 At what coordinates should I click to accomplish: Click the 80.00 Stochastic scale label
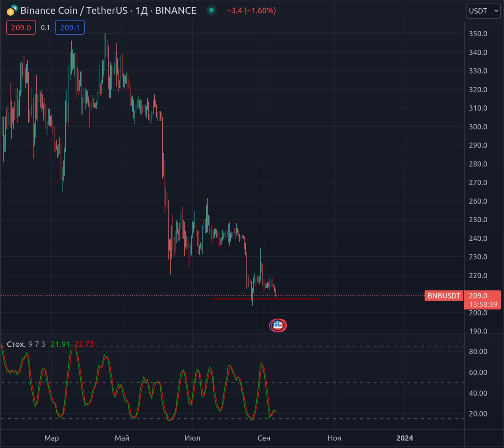click(478, 351)
